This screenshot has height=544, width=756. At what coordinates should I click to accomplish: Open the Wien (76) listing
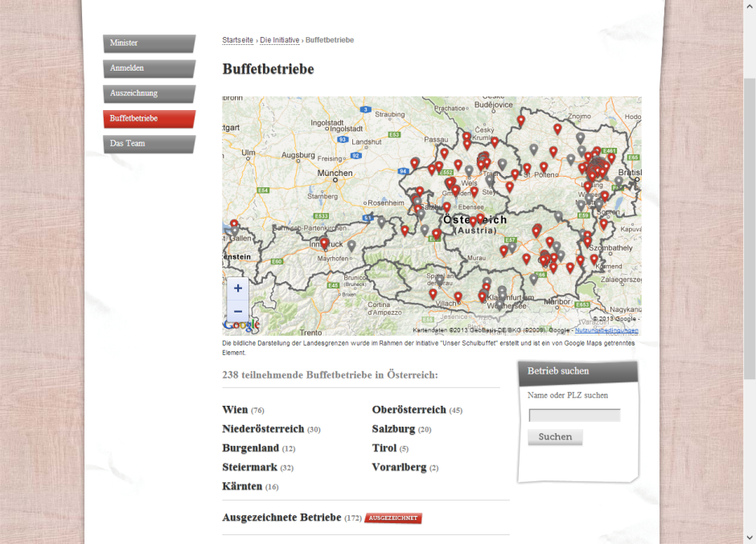coord(243,410)
